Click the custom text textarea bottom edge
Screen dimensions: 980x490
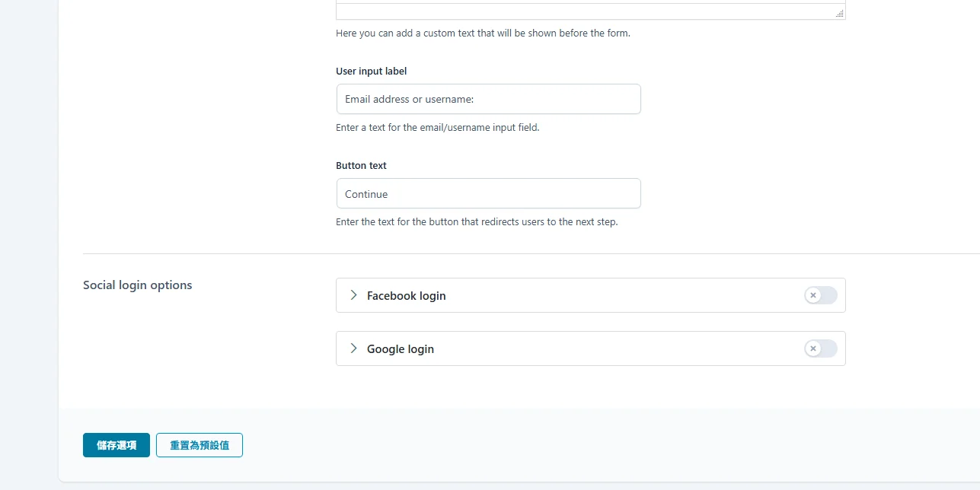coord(591,11)
